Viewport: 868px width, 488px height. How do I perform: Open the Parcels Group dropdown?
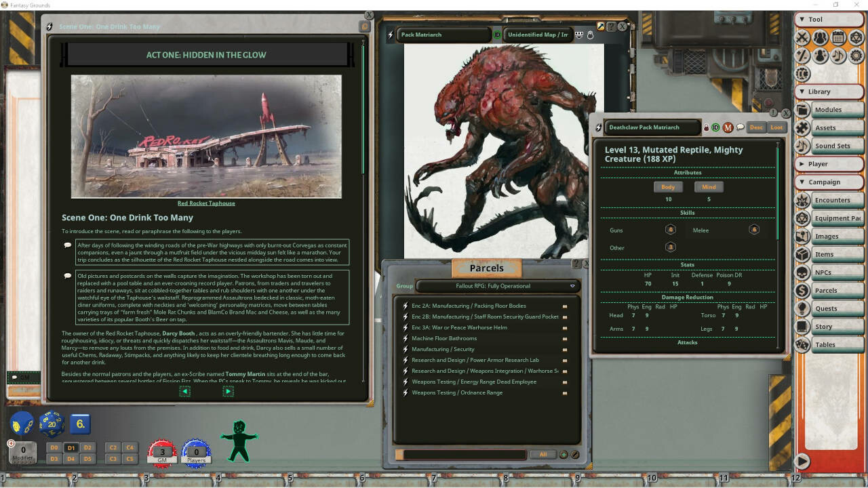pos(498,286)
